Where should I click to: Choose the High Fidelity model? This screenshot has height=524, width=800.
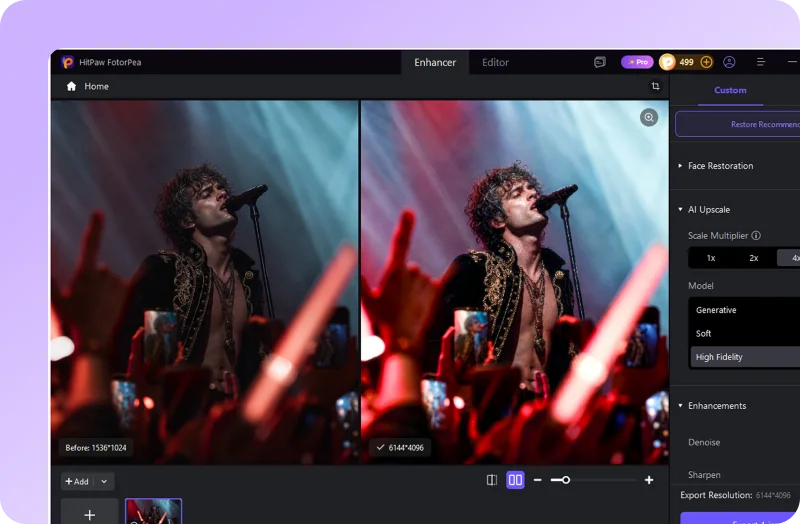pyautogui.click(x=745, y=357)
